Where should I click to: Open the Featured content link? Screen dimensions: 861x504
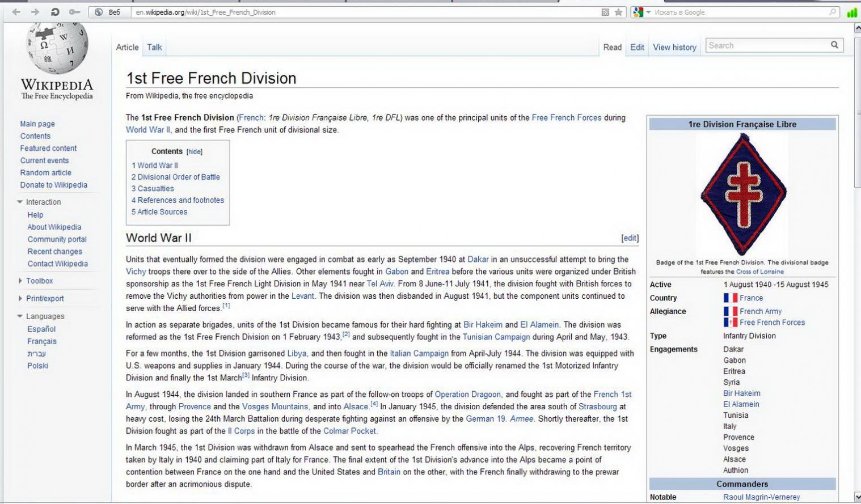click(48, 148)
